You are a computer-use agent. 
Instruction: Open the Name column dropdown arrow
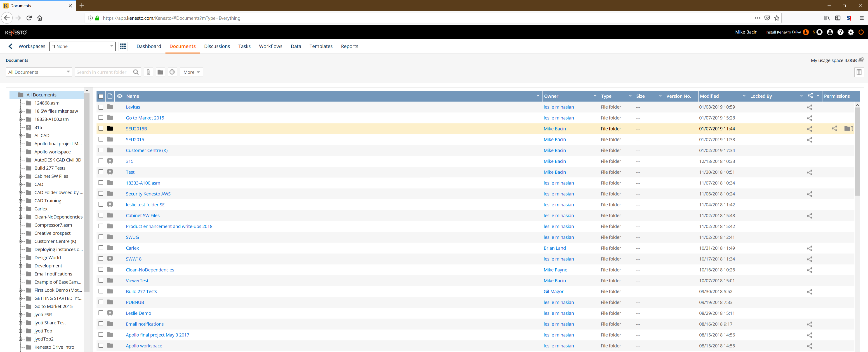point(538,96)
